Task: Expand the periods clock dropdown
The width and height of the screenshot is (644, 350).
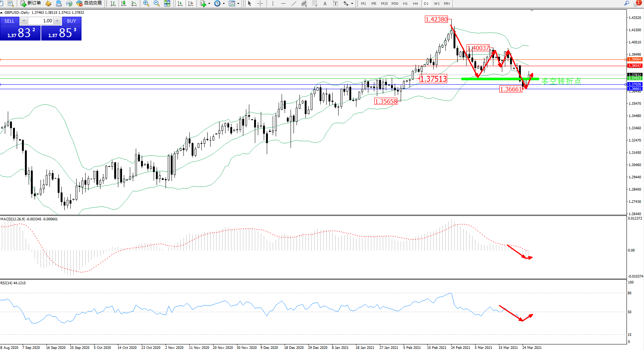Action: (224, 3)
